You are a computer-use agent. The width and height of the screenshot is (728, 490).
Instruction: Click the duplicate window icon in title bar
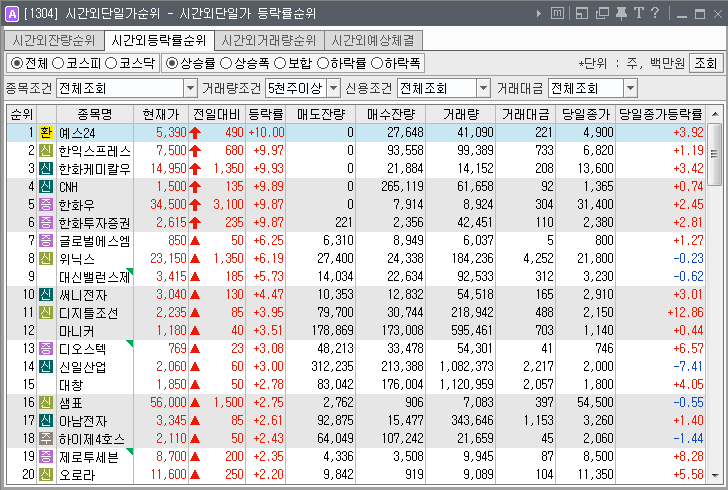tap(602, 13)
